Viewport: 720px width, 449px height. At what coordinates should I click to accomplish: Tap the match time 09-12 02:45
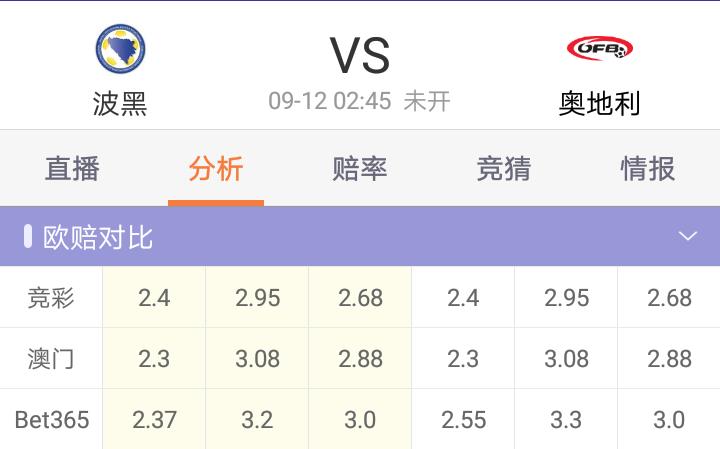(329, 101)
